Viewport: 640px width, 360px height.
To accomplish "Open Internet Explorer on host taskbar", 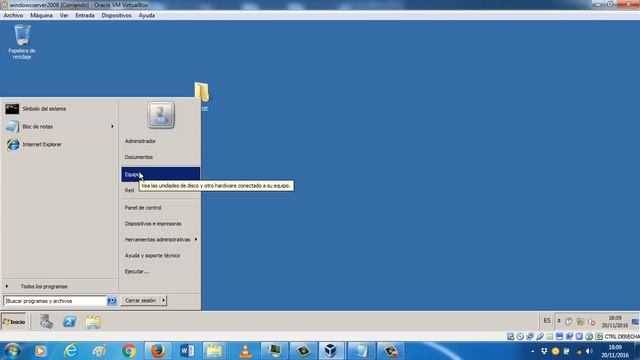I will pyautogui.click(x=71, y=351).
